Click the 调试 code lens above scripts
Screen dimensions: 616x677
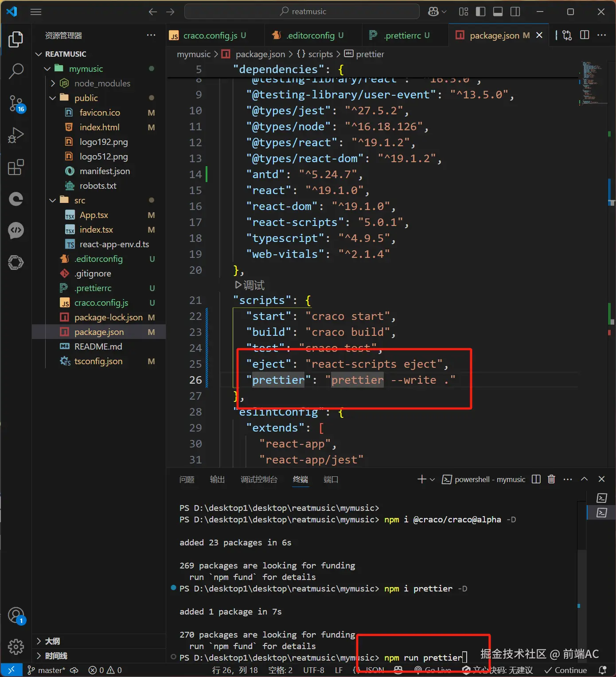click(250, 285)
